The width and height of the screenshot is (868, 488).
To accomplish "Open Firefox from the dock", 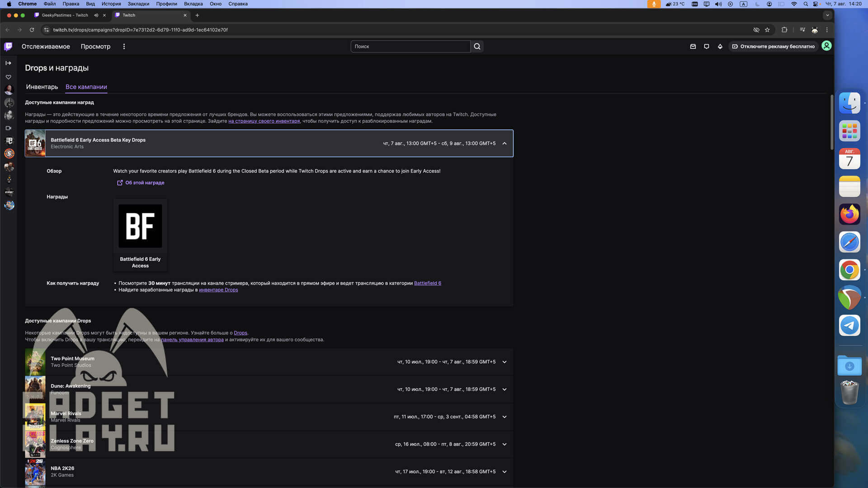I will pos(849,214).
